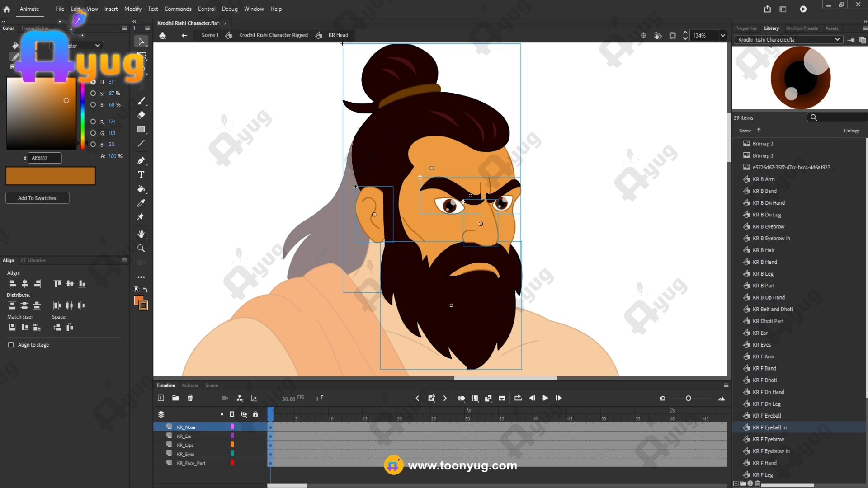Switch to the Properties tab
The width and height of the screenshot is (868, 488).
(745, 28)
